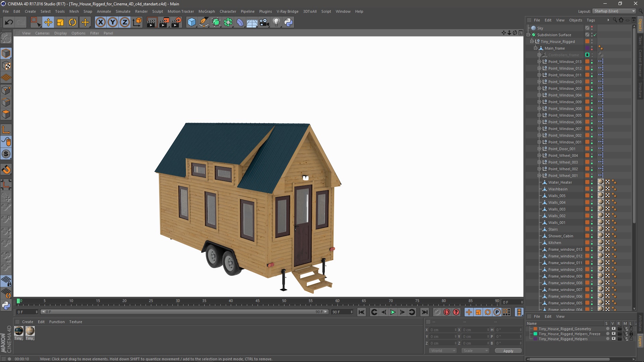Open the Layout Startup dropdown
The height and width of the screenshot is (362, 644).
(614, 11)
